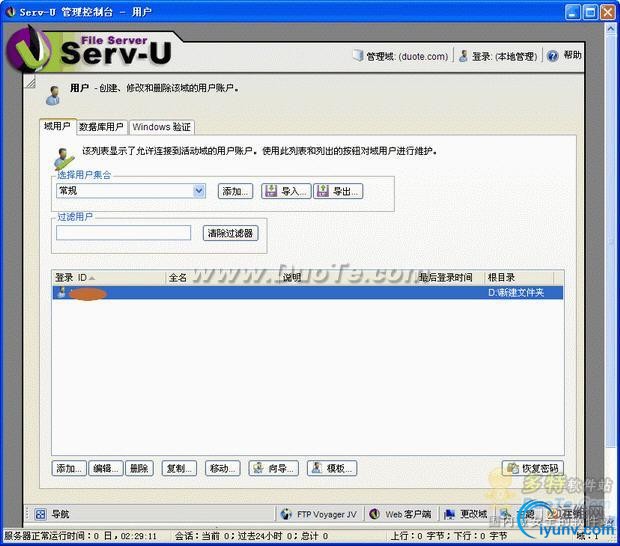
Task: Click the 服务器正常运行时间 status text
Action: [80, 536]
